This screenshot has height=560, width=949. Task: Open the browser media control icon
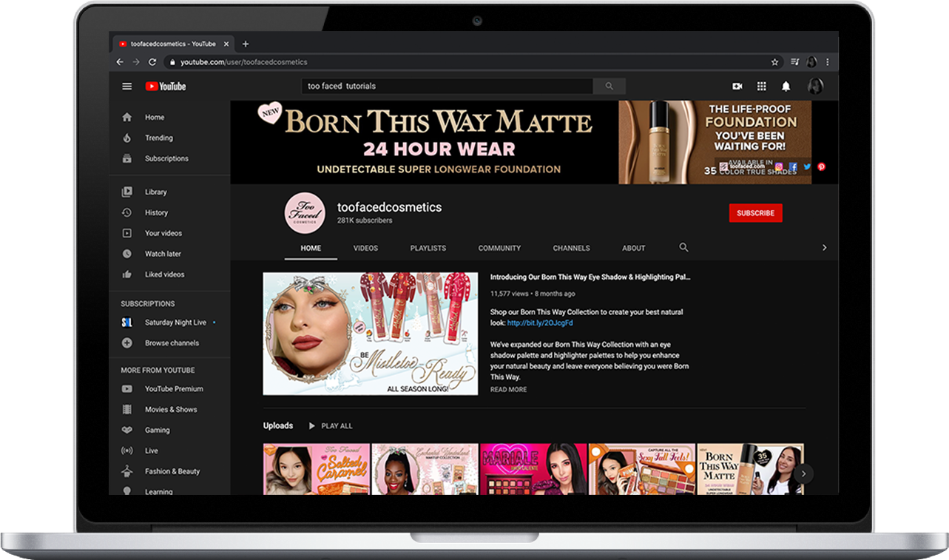794,62
